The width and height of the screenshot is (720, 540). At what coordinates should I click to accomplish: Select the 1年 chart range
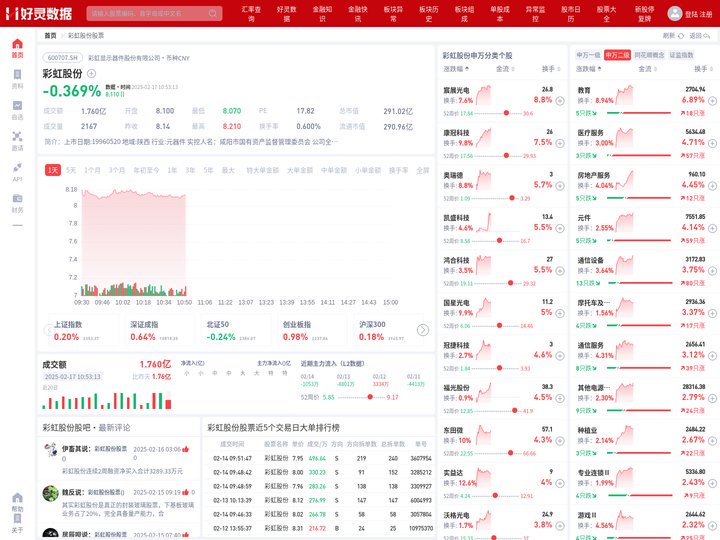(x=172, y=170)
